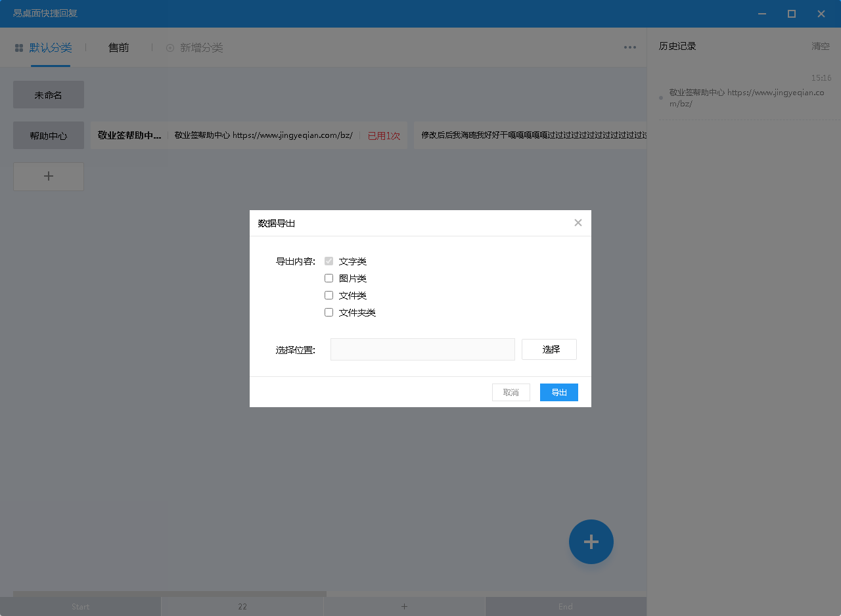Click 清空 to clear history records
Image resolution: width=841 pixels, height=616 pixels.
click(821, 46)
